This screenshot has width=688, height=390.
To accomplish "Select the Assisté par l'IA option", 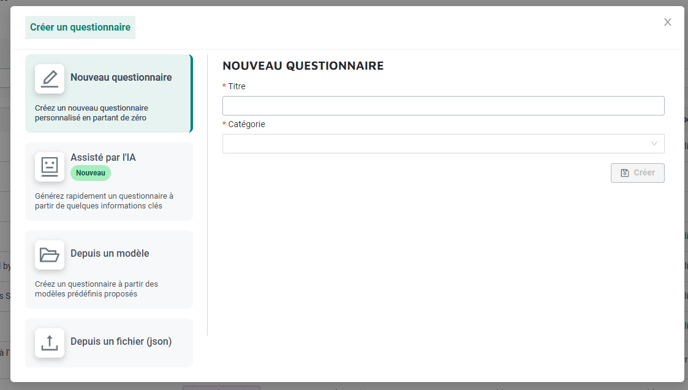I will click(109, 181).
